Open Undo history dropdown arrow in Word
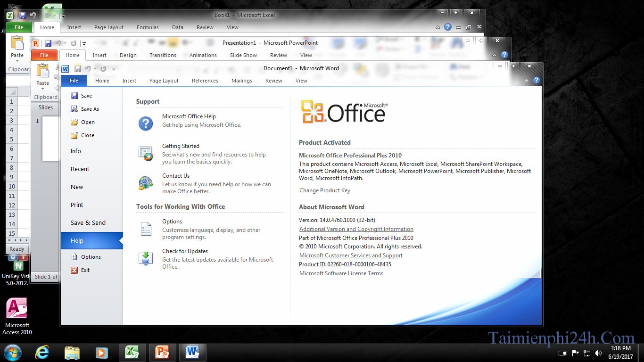The width and height of the screenshot is (644, 362). pos(94,69)
